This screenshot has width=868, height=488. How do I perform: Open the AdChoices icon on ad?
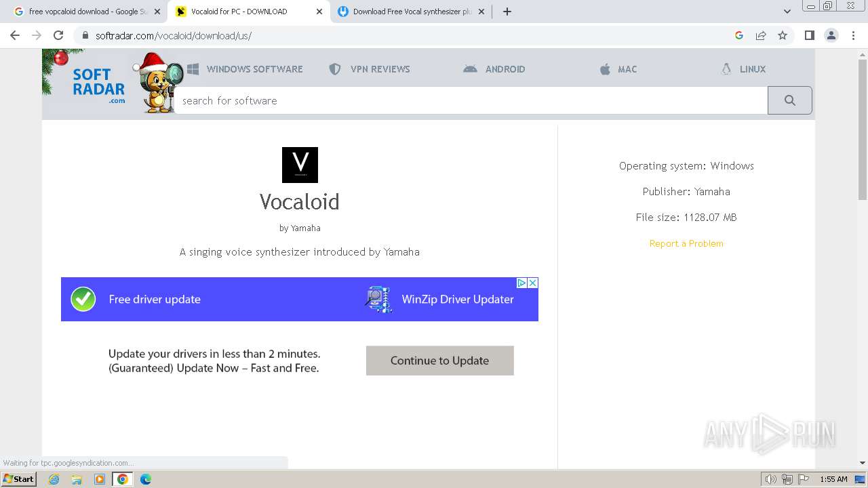point(522,283)
